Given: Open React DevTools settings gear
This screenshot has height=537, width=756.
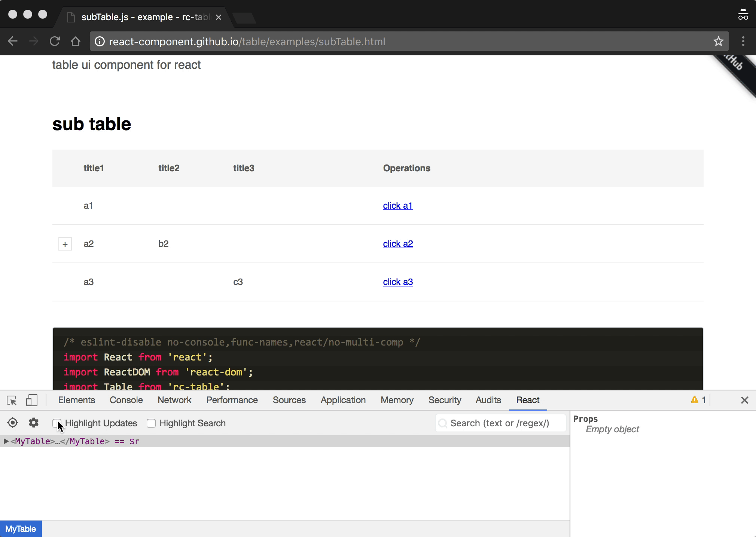Looking at the screenshot, I should 34,423.
